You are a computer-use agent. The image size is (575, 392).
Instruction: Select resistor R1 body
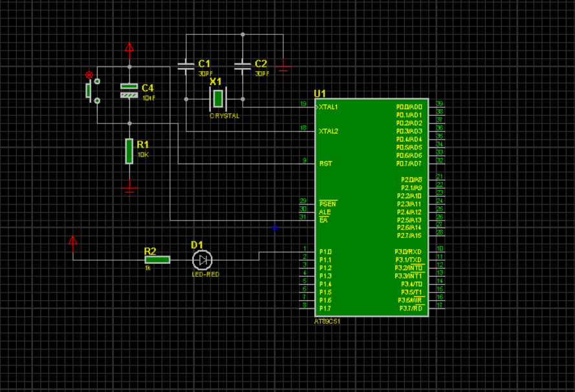pos(129,151)
